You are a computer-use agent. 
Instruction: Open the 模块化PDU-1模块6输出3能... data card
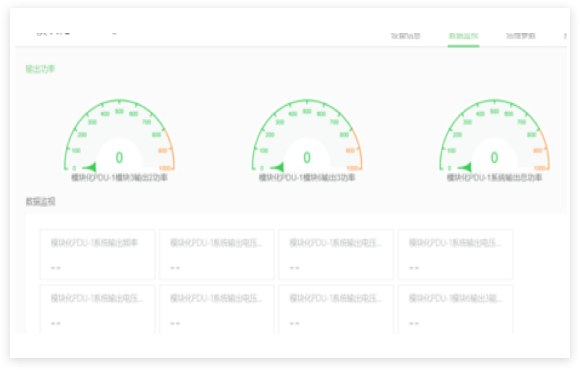pos(456,309)
